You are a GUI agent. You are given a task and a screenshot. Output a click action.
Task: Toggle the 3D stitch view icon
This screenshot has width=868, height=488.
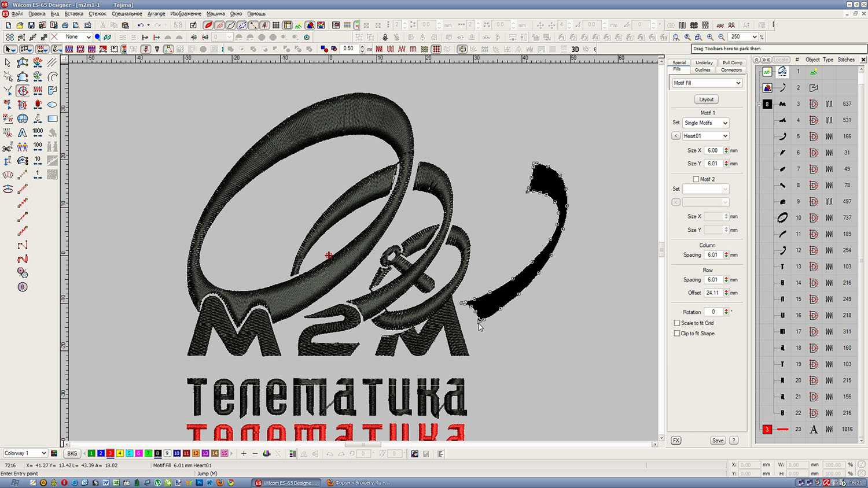point(575,49)
